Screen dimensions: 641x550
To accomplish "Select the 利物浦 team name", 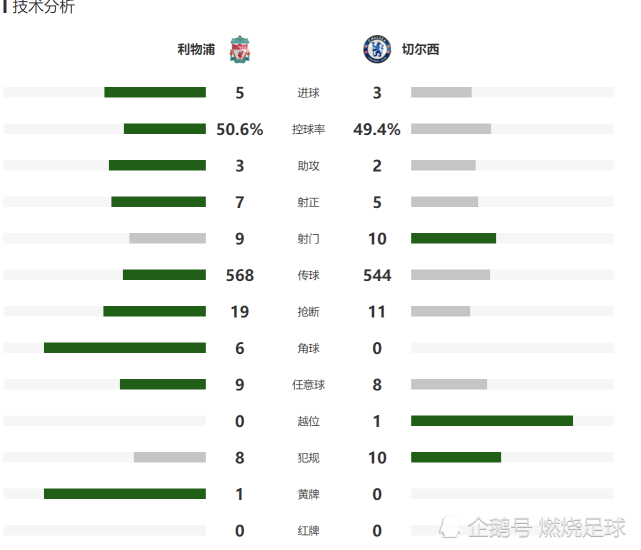I will point(196,49).
